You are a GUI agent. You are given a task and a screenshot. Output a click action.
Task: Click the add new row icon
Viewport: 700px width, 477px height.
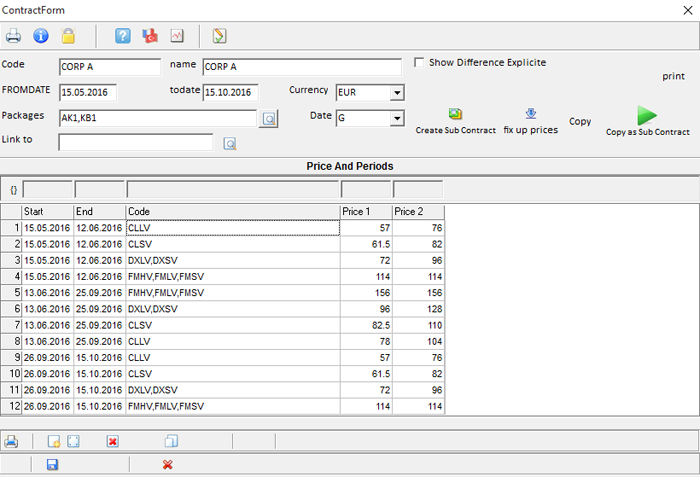pos(54,442)
